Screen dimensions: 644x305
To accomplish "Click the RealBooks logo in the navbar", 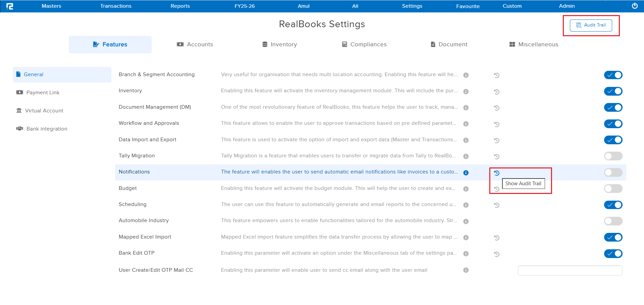I will (10, 6).
